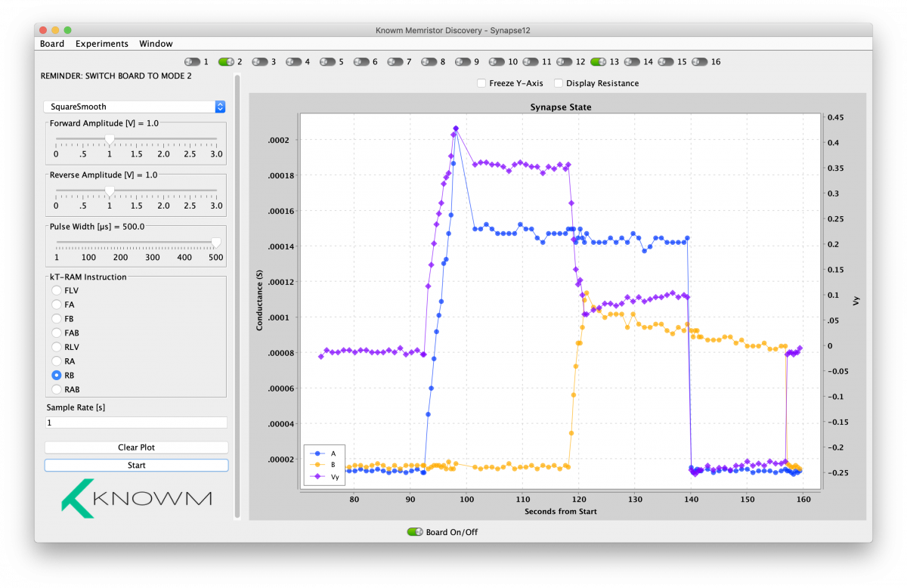Toggle memristor switch 8
Viewport: 907px width, 588px height.
click(430, 61)
